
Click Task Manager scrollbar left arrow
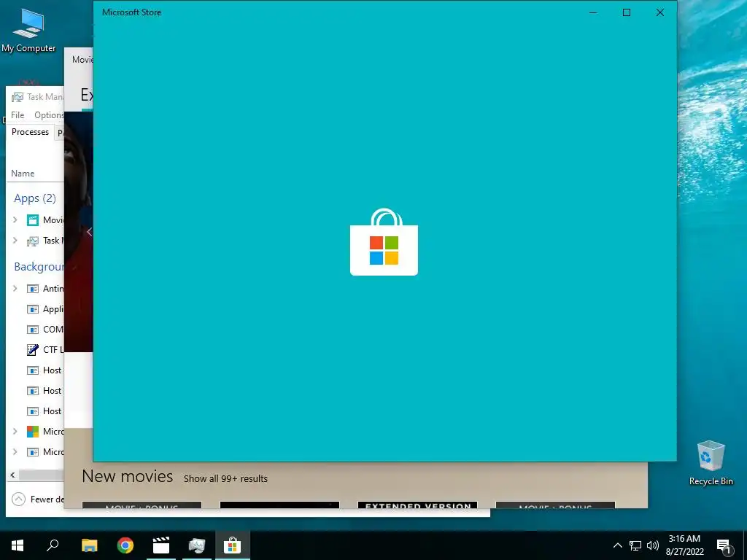point(12,475)
